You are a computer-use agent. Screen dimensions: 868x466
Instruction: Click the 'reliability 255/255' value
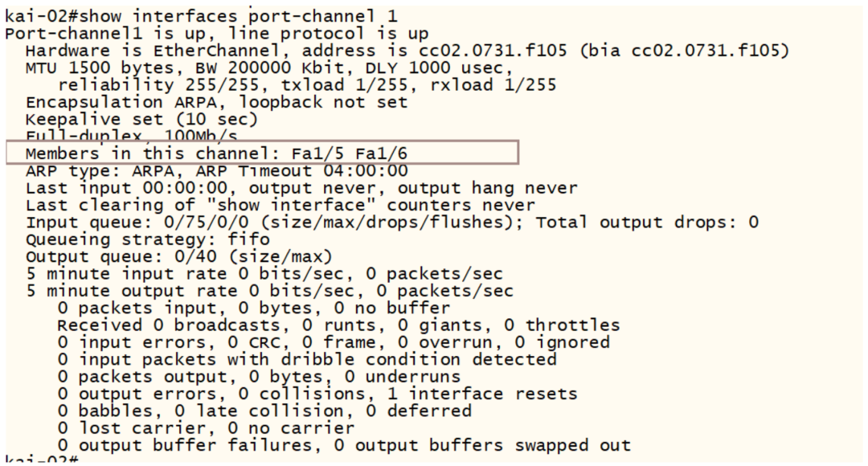point(158,85)
